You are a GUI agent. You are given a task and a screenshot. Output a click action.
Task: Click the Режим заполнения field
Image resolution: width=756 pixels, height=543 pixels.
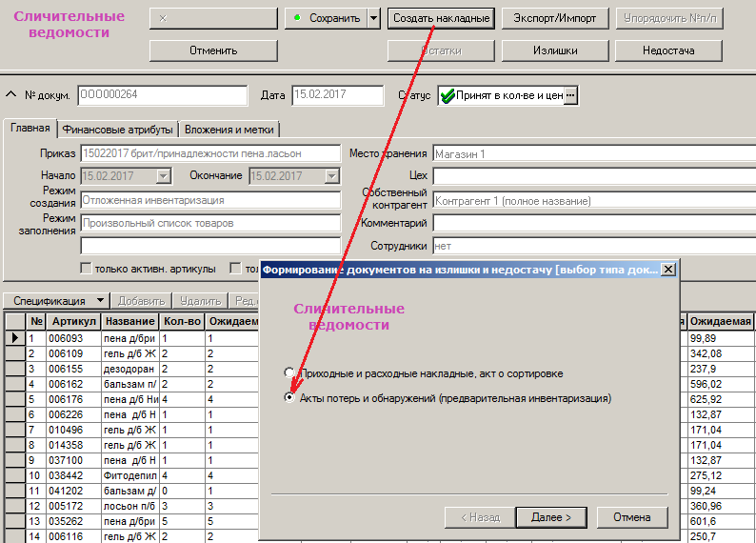[210, 223]
